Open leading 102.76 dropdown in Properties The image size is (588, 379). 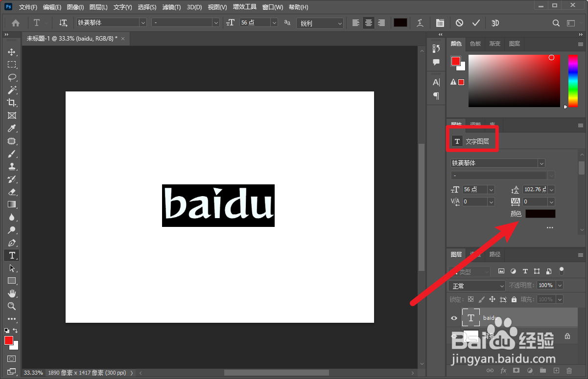(x=552, y=189)
